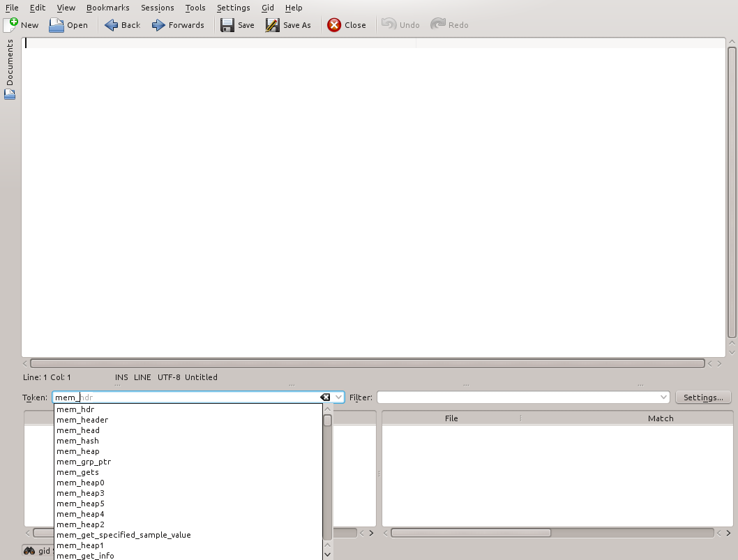Clear the Token field using the clear icon
This screenshot has height=560, width=738.
coord(325,398)
